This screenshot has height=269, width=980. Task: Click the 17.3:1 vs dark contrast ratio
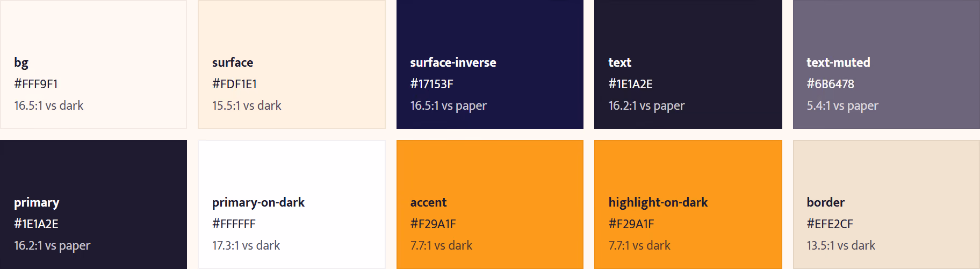246,245
